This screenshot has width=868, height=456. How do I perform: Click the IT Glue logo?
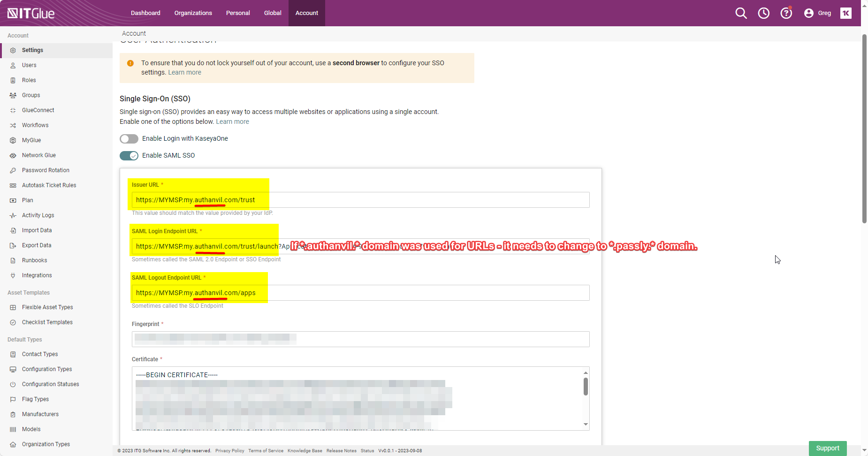[x=31, y=13]
